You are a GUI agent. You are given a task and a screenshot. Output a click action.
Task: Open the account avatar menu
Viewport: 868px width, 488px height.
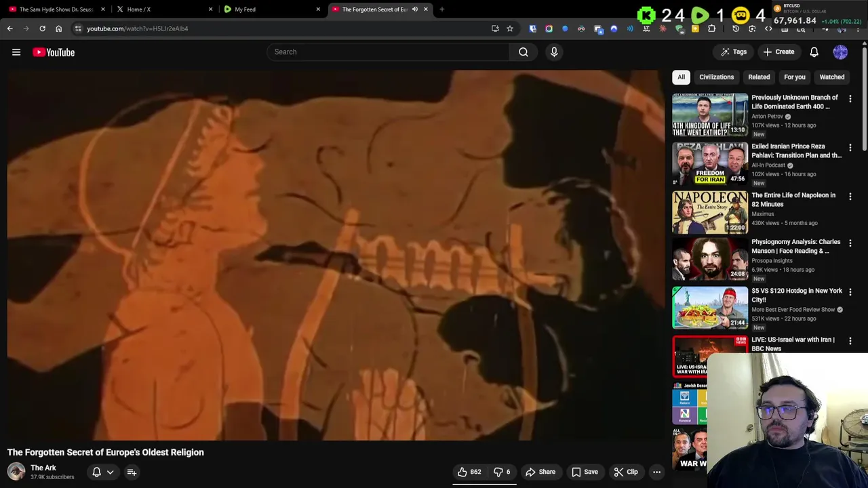click(x=840, y=52)
